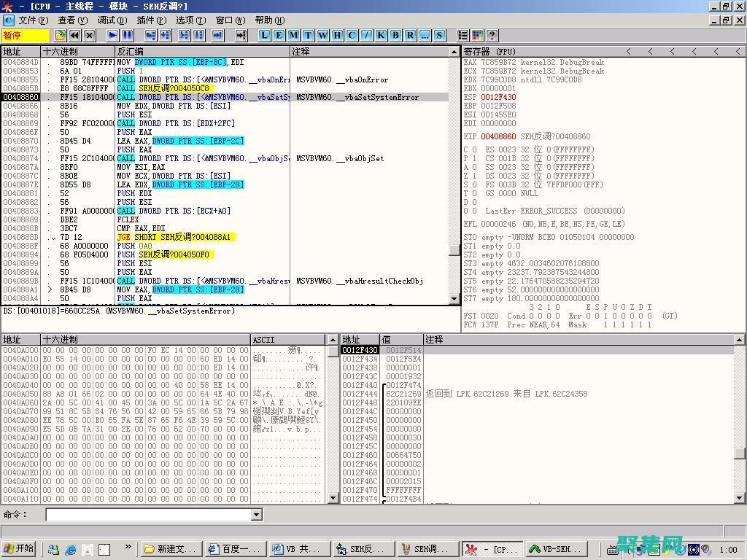Viewport: 747px width, 560px height.
Task: Open the Memory map window (M icon)
Action: [294, 34]
